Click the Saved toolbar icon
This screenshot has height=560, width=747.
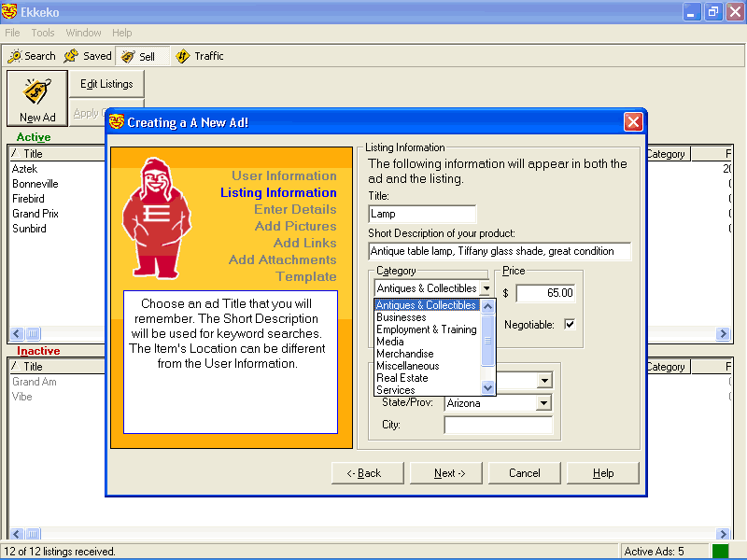(x=71, y=56)
